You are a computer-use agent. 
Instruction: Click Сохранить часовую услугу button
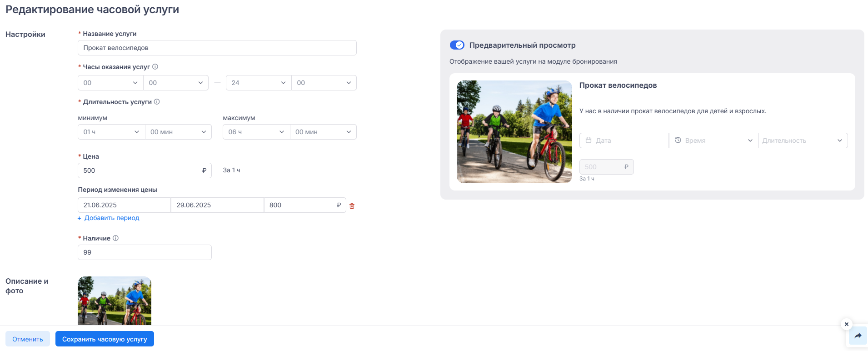point(105,339)
